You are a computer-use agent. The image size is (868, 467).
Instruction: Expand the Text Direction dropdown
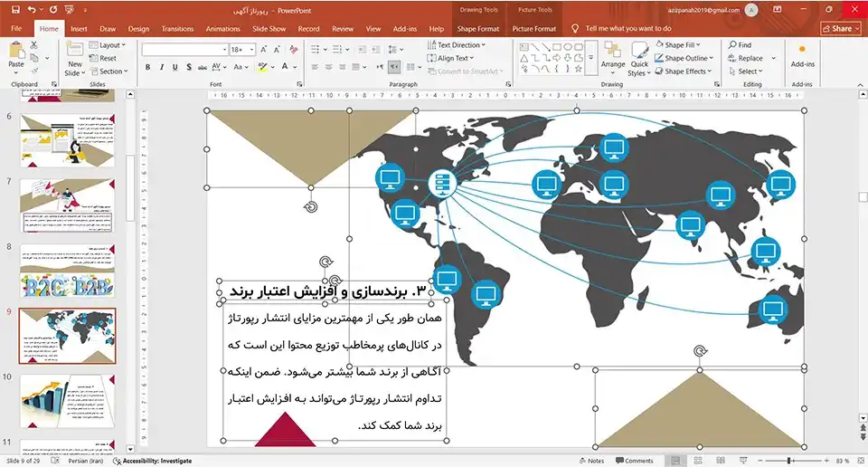457,45
